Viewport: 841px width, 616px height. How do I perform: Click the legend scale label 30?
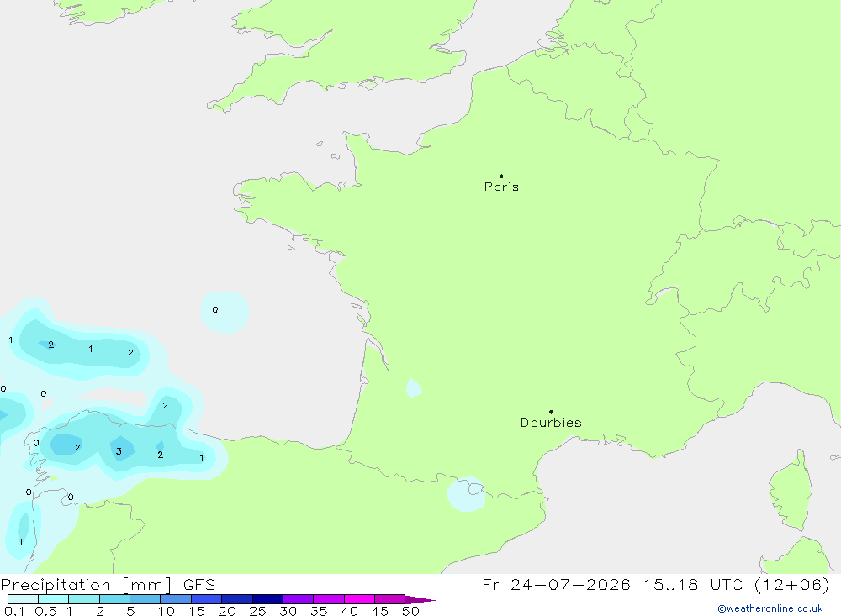point(288,611)
